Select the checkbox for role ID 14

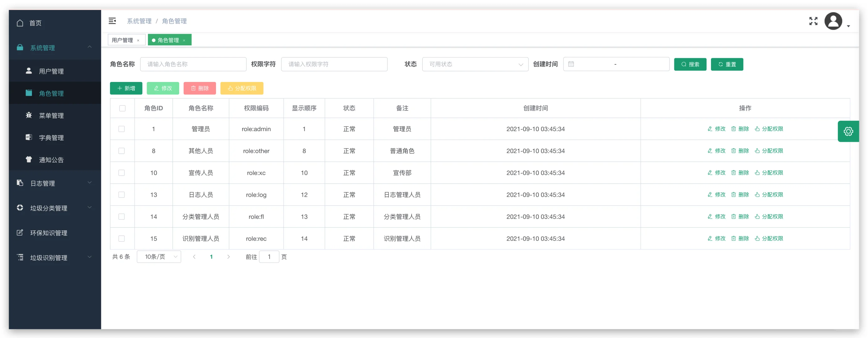[x=122, y=217]
